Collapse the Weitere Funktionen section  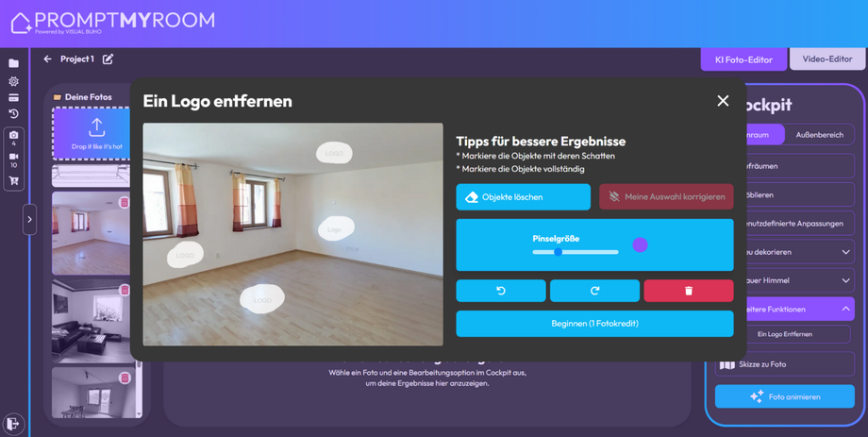click(846, 309)
